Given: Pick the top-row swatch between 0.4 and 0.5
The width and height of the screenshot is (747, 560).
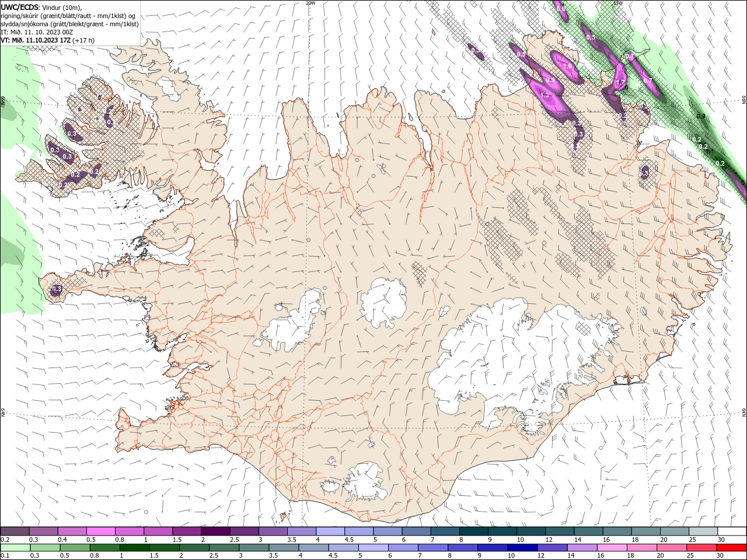Looking at the screenshot, I should coord(72,531).
